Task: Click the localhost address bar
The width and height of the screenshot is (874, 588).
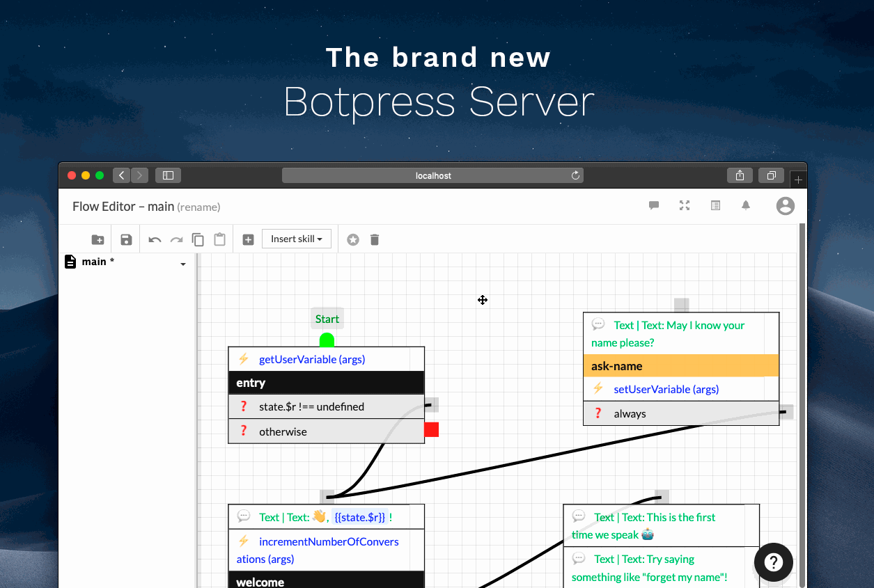Action: pyautogui.click(x=432, y=175)
